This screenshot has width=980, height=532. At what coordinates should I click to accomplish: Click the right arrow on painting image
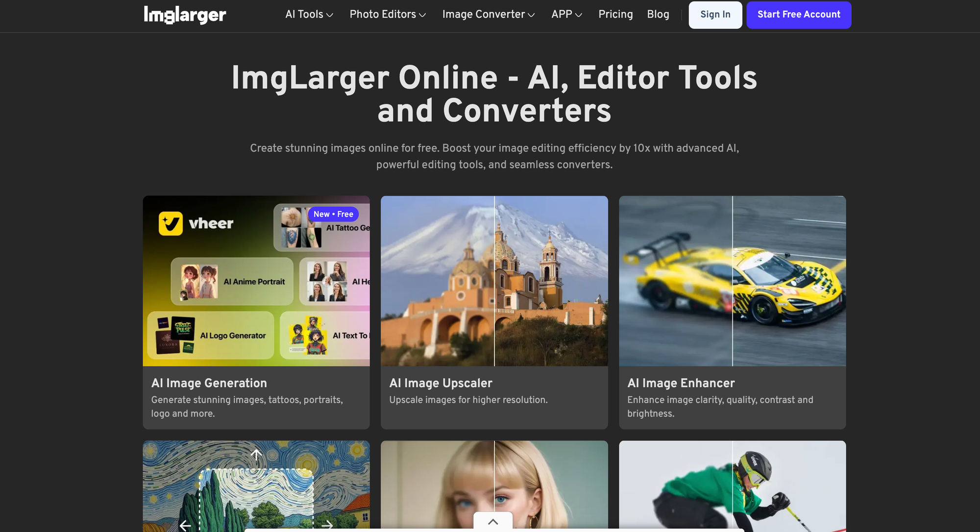tap(327, 525)
